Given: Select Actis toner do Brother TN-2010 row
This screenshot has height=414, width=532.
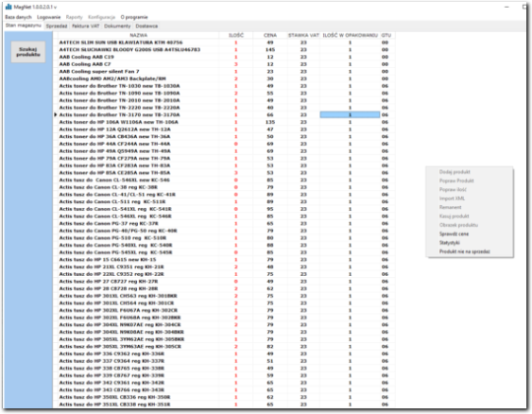Looking at the screenshot, I should click(x=224, y=100).
